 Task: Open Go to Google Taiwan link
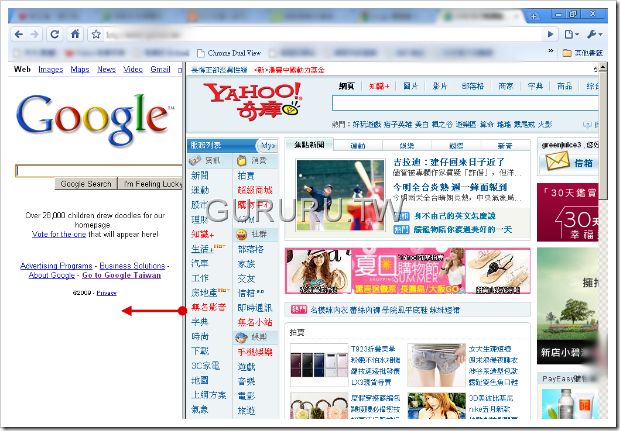pyautogui.click(x=121, y=275)
